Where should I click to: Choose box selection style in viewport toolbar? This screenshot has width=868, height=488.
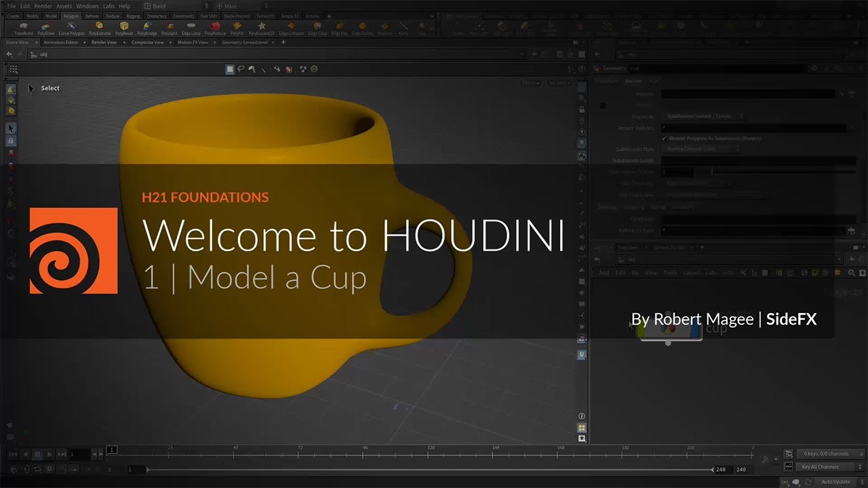230,69
